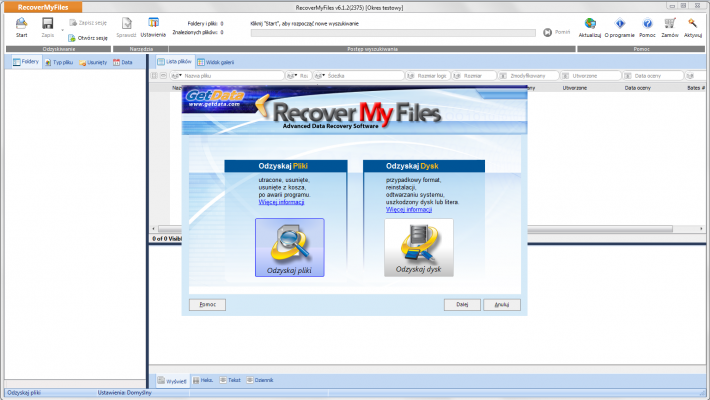Screen dimensions: 710x400
Task: Click the Utworzone column header
Action: [x=575, y=88]
